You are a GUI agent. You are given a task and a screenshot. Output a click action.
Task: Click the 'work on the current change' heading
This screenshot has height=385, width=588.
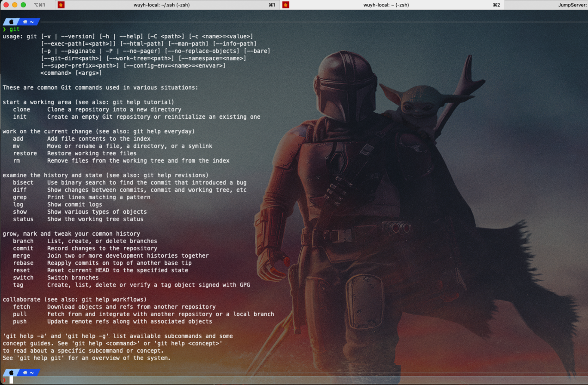pos(99,132)
